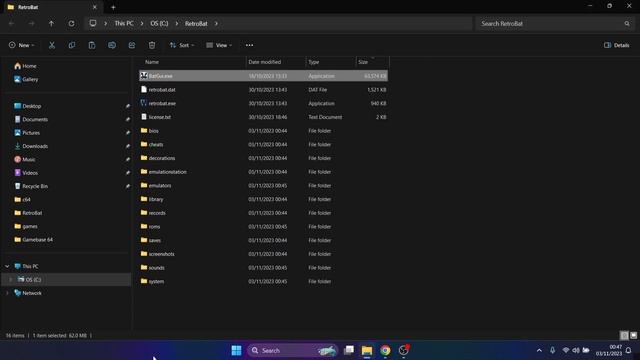The image size is (640, 360).
Task: Go up one folder level arrow
Action: (x=51, y=24)
